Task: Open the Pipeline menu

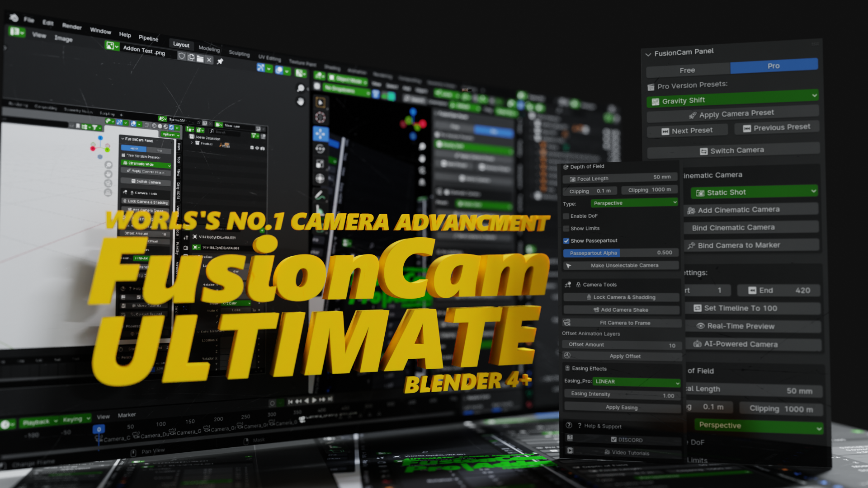Action: click(149, 38)
